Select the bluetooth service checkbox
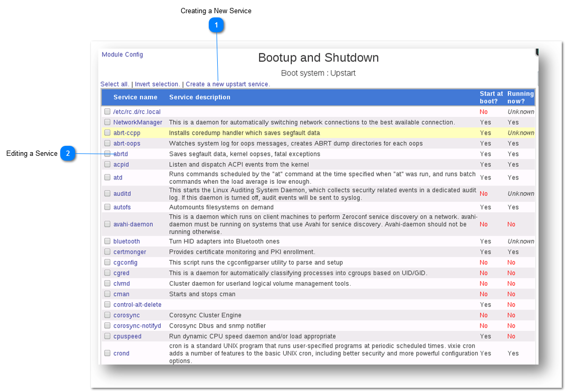 (x=107, y=241)
